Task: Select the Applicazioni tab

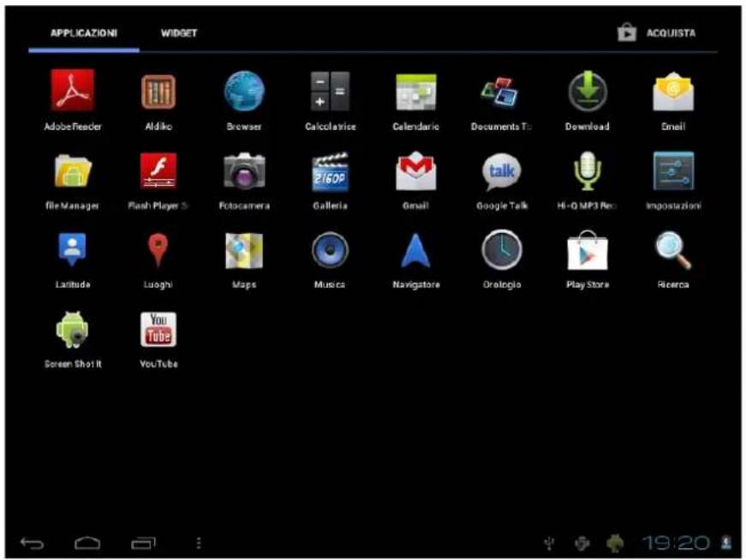Action: coord(84,33)
